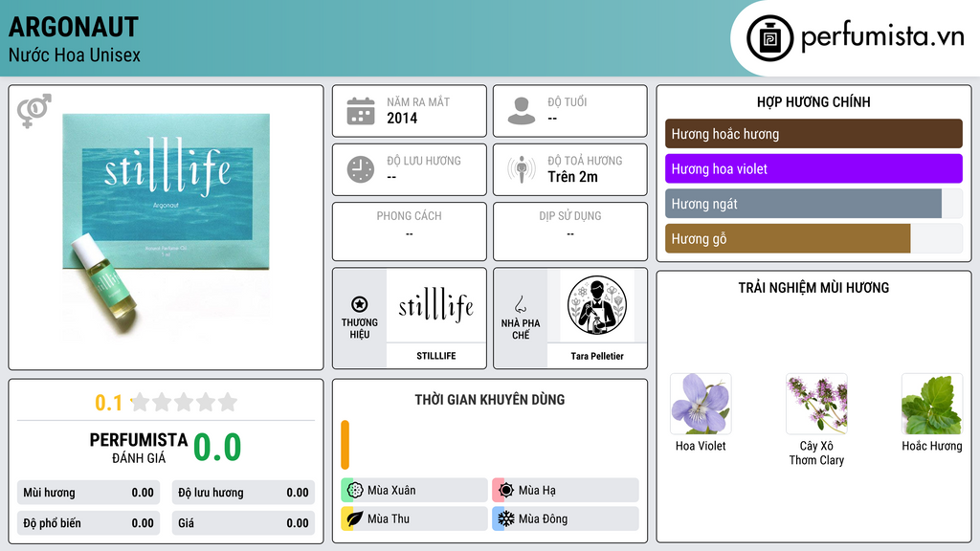Click the empty star rating row
This screenshot has width=980, height=551.
pos(185,403)
